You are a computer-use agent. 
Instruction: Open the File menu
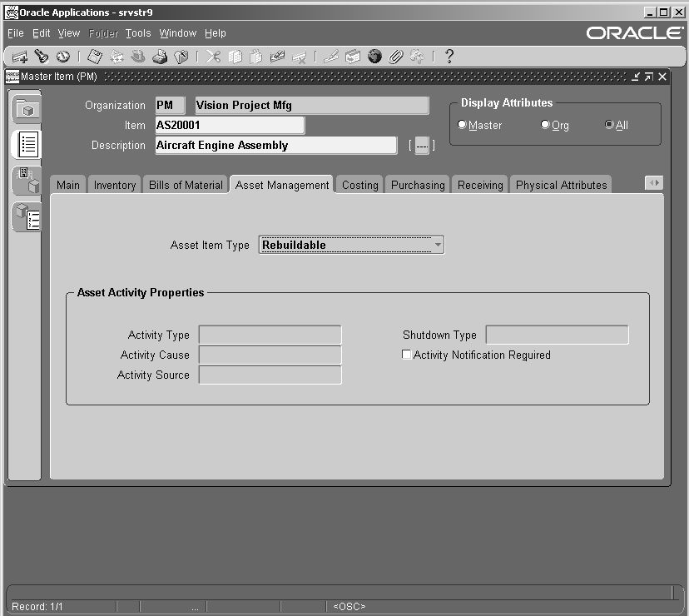point(15,33)
